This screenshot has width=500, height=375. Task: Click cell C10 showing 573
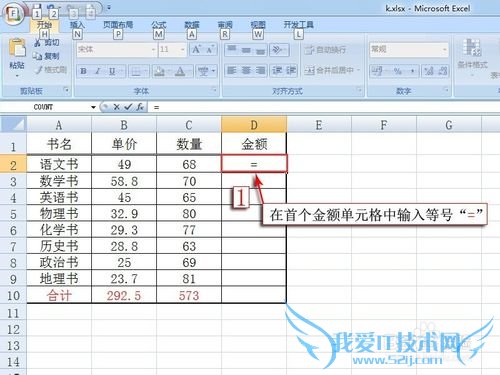189,295
